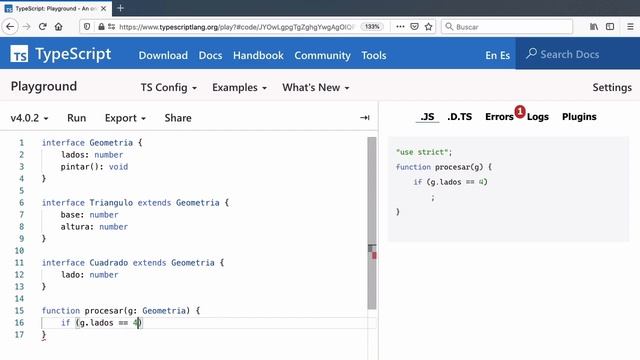This screenshot has height=360, width=640.
Task: Click the red error marker in minimap
Action: coord(374,256)
